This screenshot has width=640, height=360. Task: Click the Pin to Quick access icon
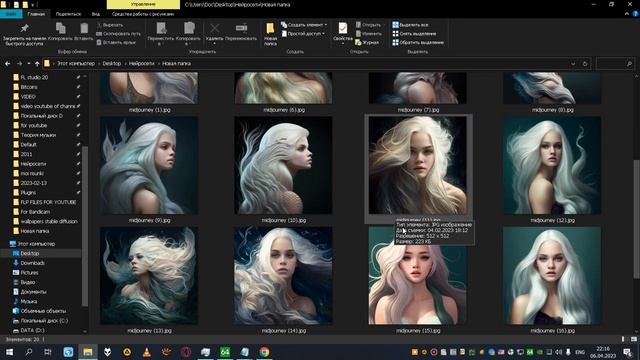(x=24, y=29)
